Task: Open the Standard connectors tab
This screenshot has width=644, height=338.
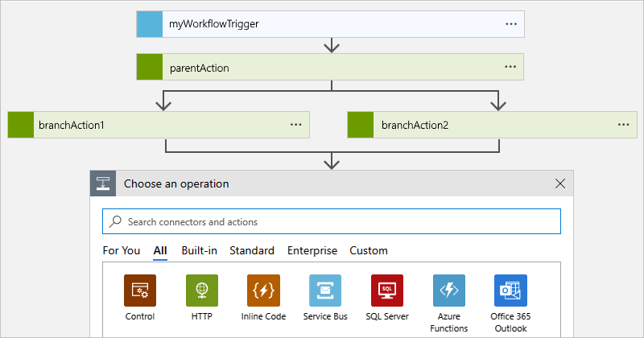Action: (252, 250)
